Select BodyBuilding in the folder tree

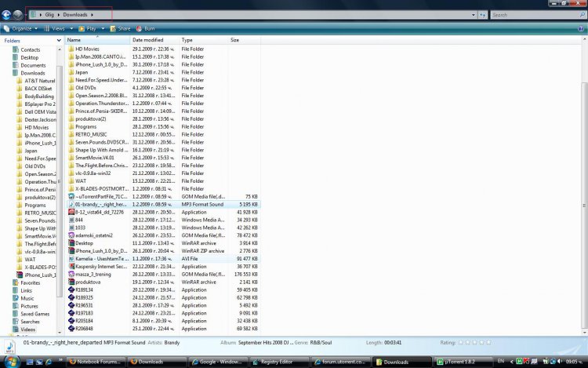point(39,97)
